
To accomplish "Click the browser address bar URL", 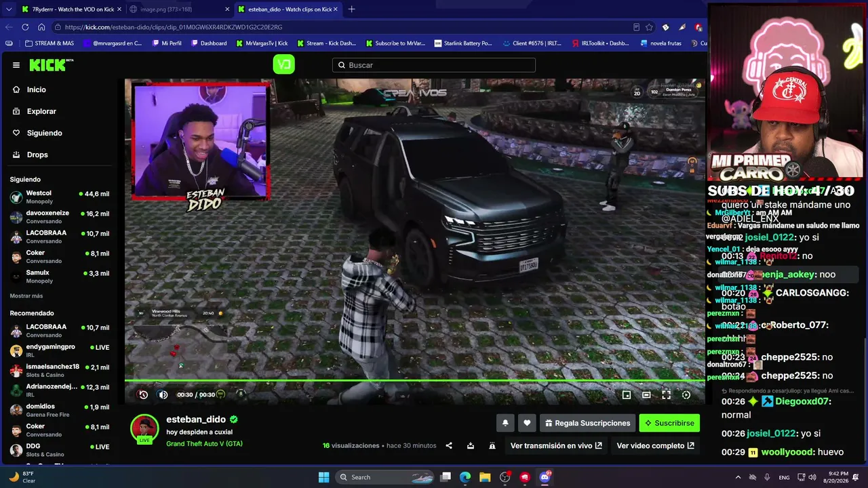I will (174, 27).
